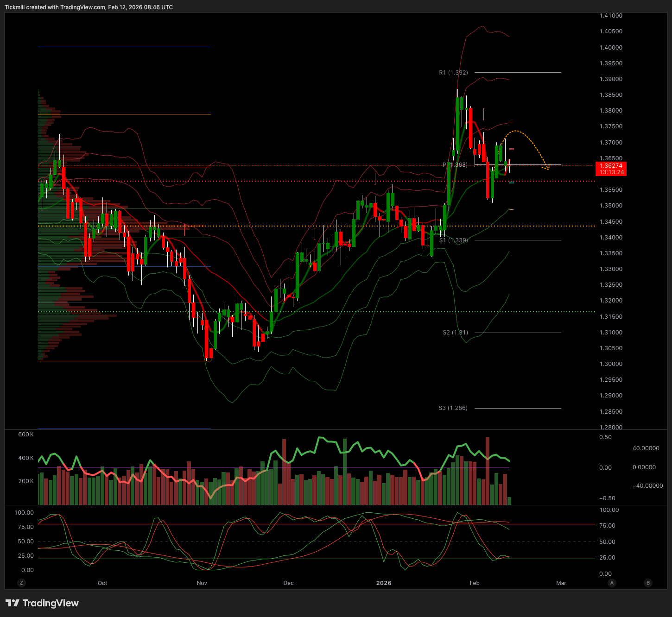Viewport: 672px width, 617px height.
Task: Click the Z timezone button on time axis
Action: (21, 583)
